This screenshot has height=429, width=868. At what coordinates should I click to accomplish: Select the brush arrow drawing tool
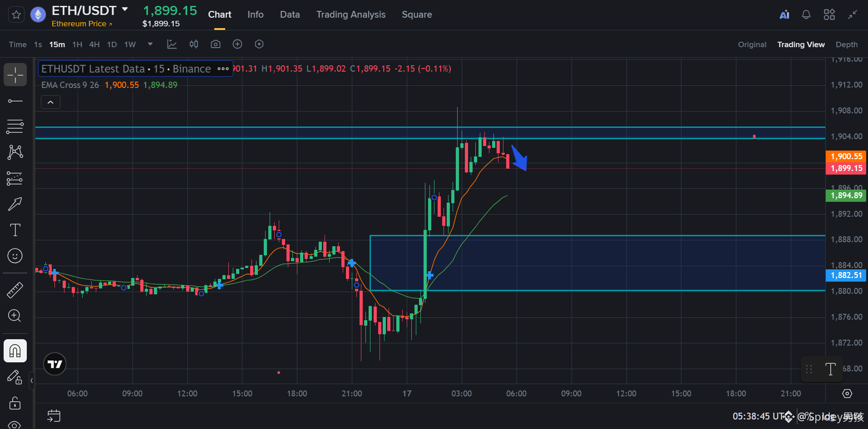click(15, 204)
